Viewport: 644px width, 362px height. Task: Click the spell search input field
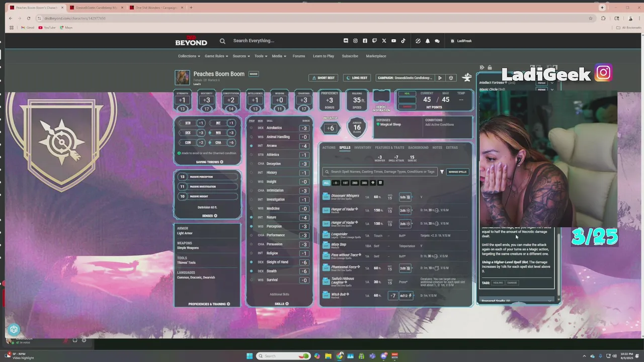pos(380,172)
